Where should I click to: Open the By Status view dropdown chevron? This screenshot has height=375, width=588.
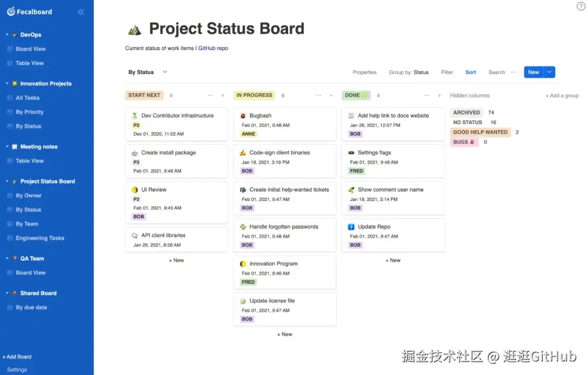tap(165, 72)
